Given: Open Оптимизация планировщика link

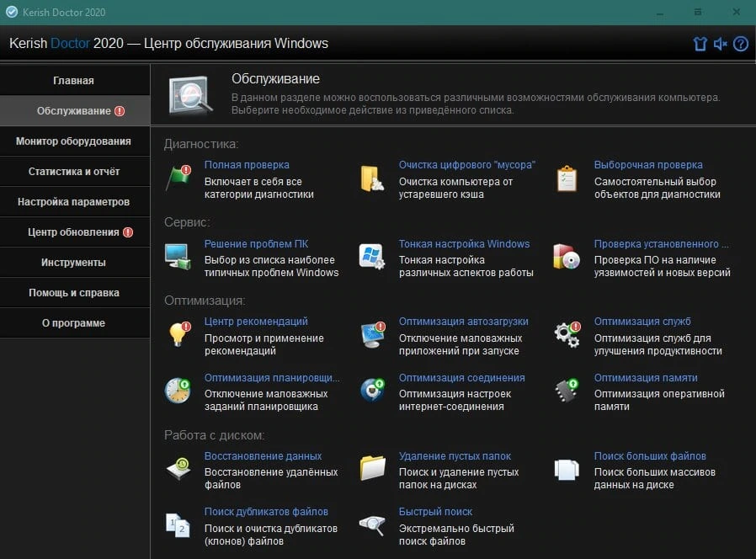Looking at the screenshot, I should (272, 378).
